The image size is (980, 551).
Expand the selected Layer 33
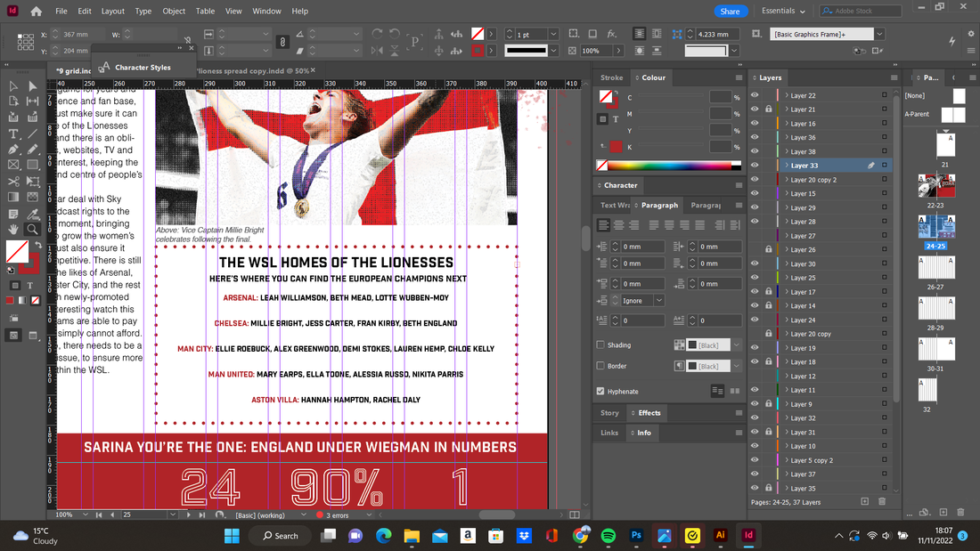pyautogui.click(x=787, y=166)
